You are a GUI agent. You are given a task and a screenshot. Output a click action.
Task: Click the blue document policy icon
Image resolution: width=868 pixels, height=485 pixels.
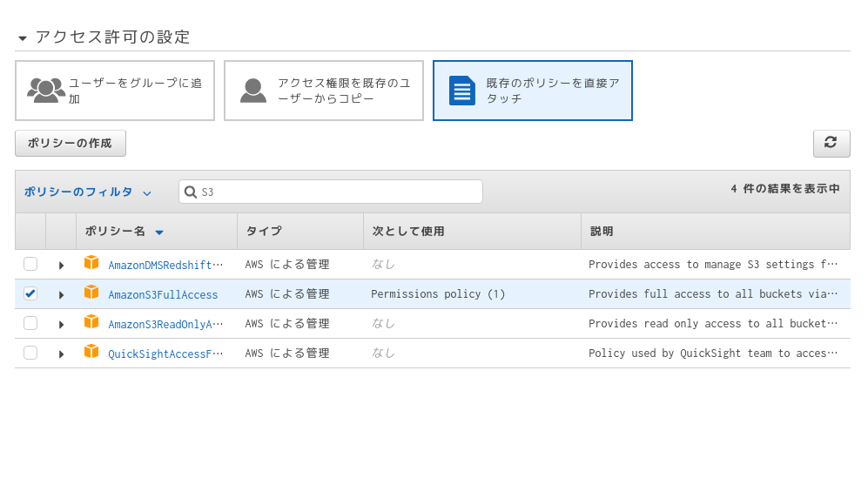click(x=462, y=91)
